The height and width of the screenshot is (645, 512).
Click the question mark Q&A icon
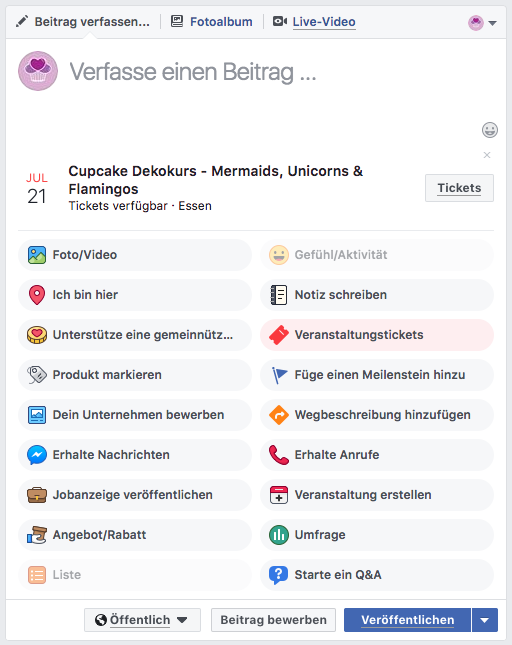click(278, 575)
